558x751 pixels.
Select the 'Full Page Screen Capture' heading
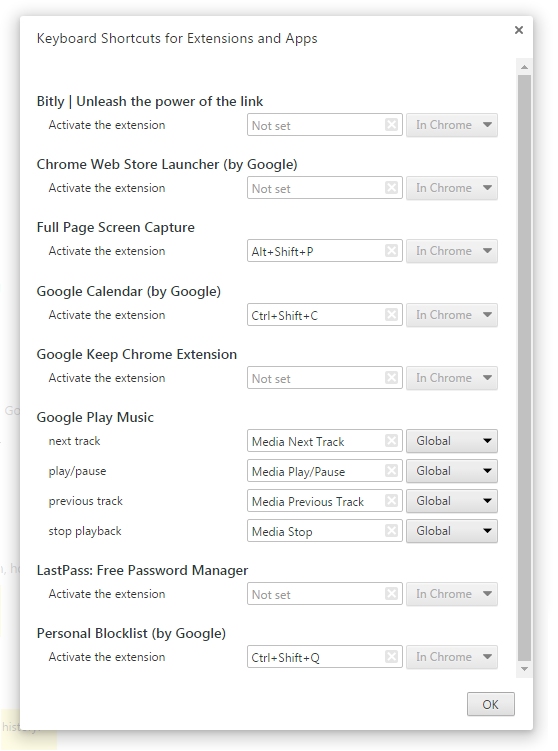115,228
